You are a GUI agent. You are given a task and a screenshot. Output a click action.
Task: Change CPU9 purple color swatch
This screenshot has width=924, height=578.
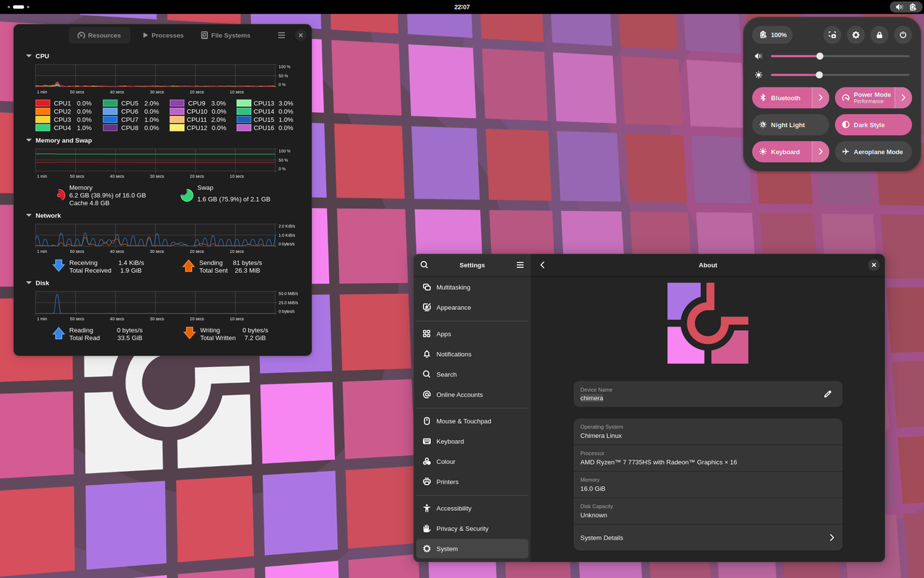coord(177,103)
